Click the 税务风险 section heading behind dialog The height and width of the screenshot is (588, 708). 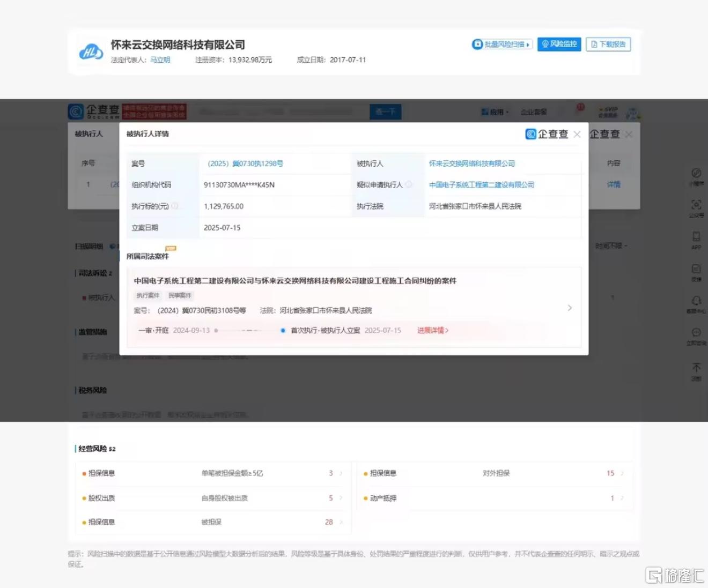click(x=92, y=390)
